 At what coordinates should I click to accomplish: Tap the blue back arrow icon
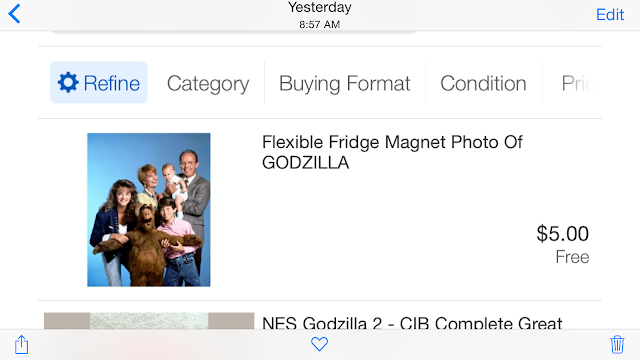click(x=14, y=13)
